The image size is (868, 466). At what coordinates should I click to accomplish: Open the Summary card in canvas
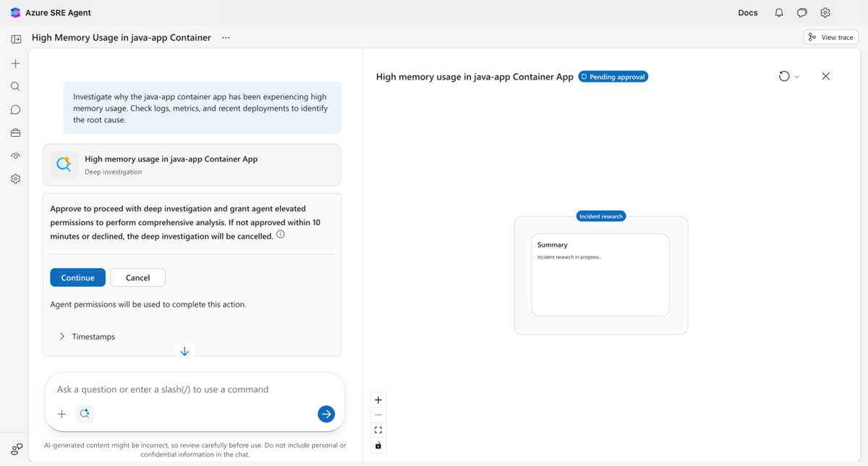tap(600, 274)
